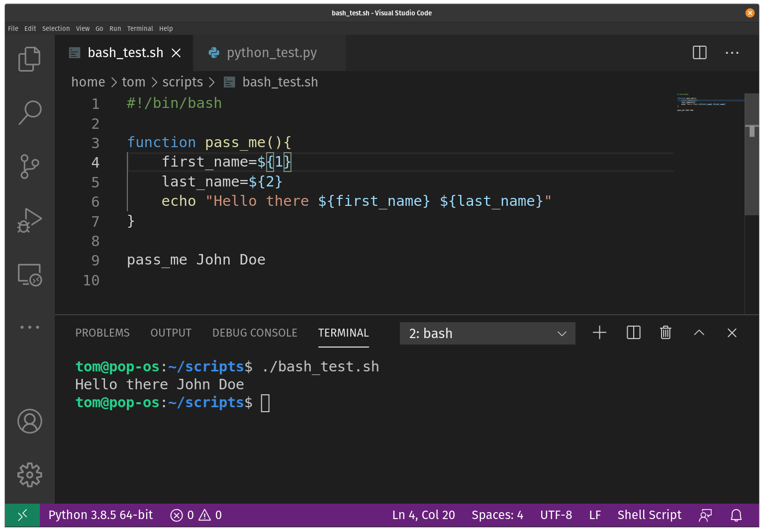Click the editor vertical scrollbar thumb

[751, 154]
